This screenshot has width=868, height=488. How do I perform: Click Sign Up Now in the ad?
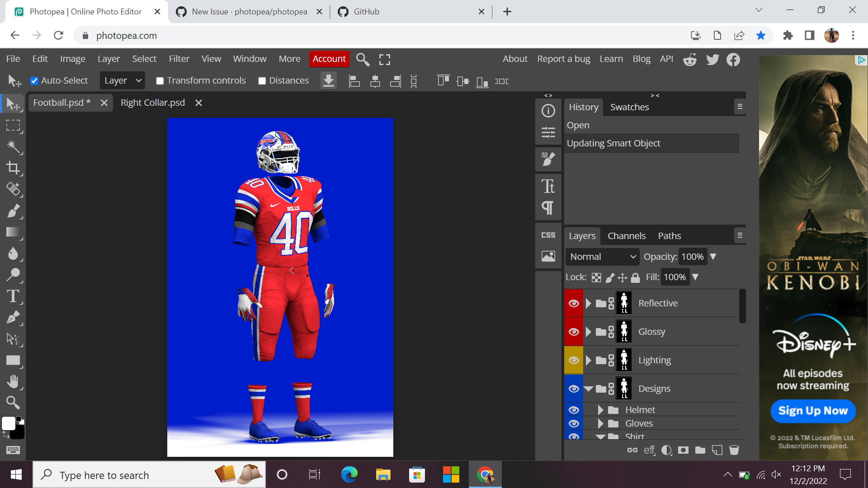(x=813, y=411)
